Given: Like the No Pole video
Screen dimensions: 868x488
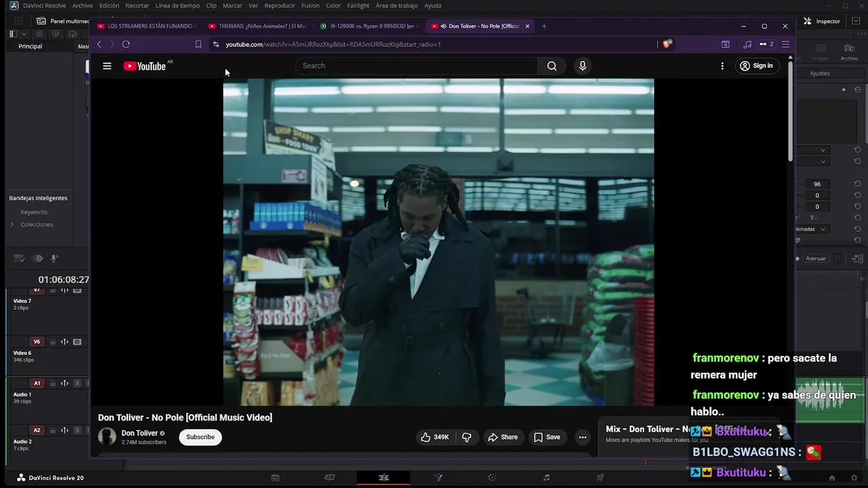Looking at the screenshot, I should click(435, 437).
